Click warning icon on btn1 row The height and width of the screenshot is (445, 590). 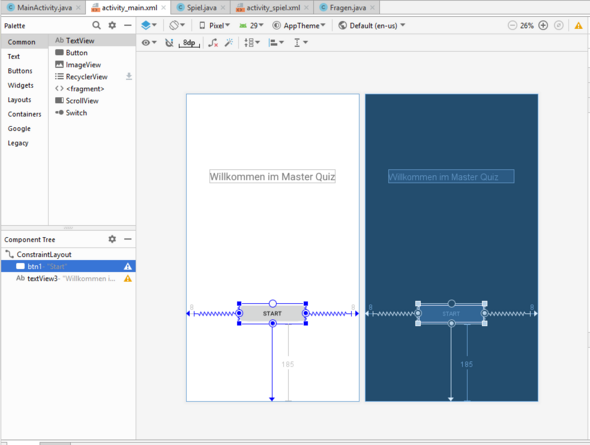click(x=128, y=267)
